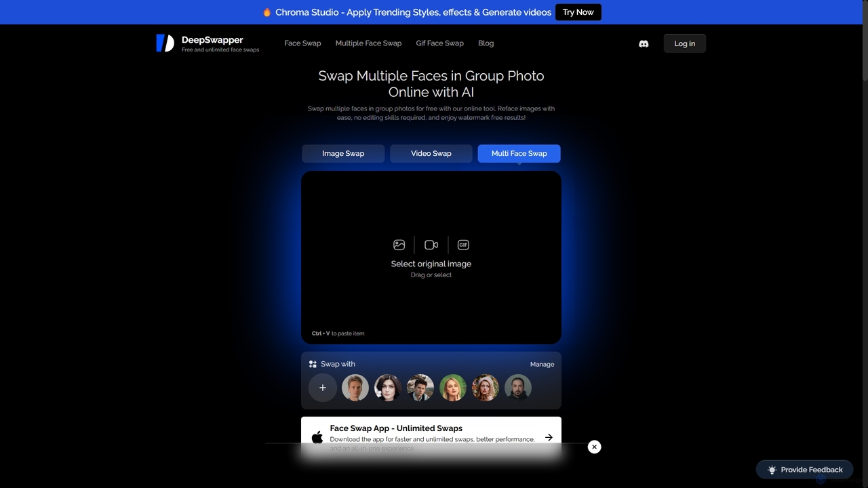
Task: Click Manage in Swap with panel
Action: 542,364
